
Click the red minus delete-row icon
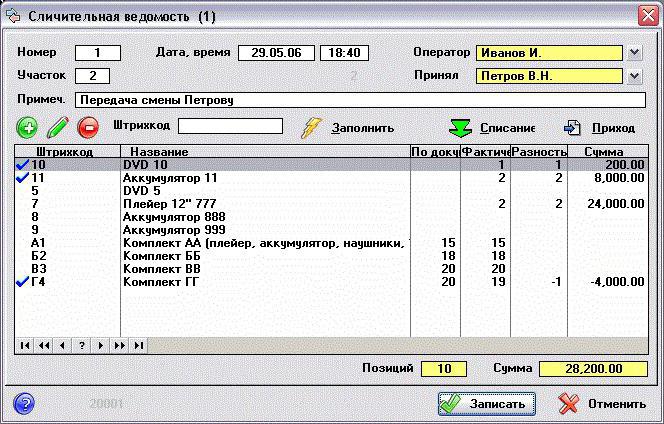tap(87, 128)
